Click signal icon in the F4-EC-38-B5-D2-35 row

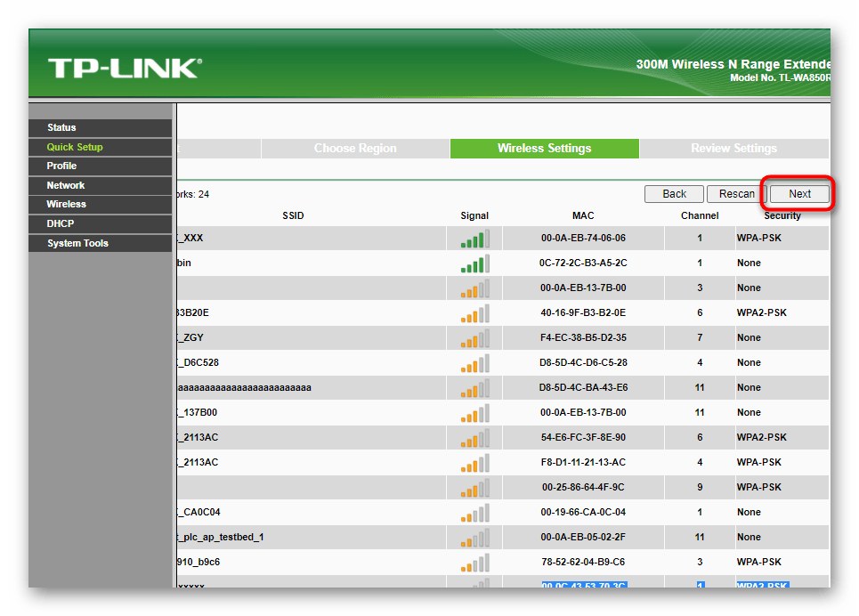(x=474, y=338)
